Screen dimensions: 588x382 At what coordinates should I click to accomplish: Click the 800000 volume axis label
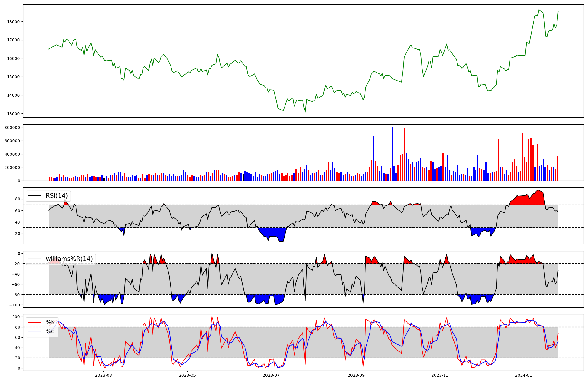(12, 128)
